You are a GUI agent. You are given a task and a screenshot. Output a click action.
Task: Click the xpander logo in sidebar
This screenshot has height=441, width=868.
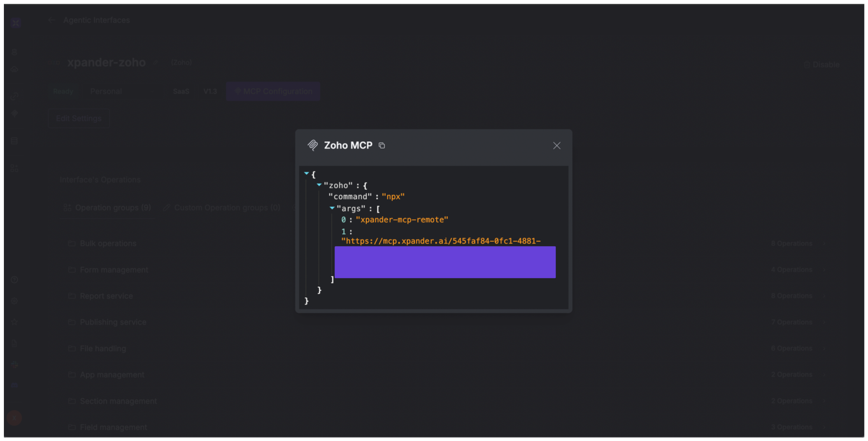point(16,23)
